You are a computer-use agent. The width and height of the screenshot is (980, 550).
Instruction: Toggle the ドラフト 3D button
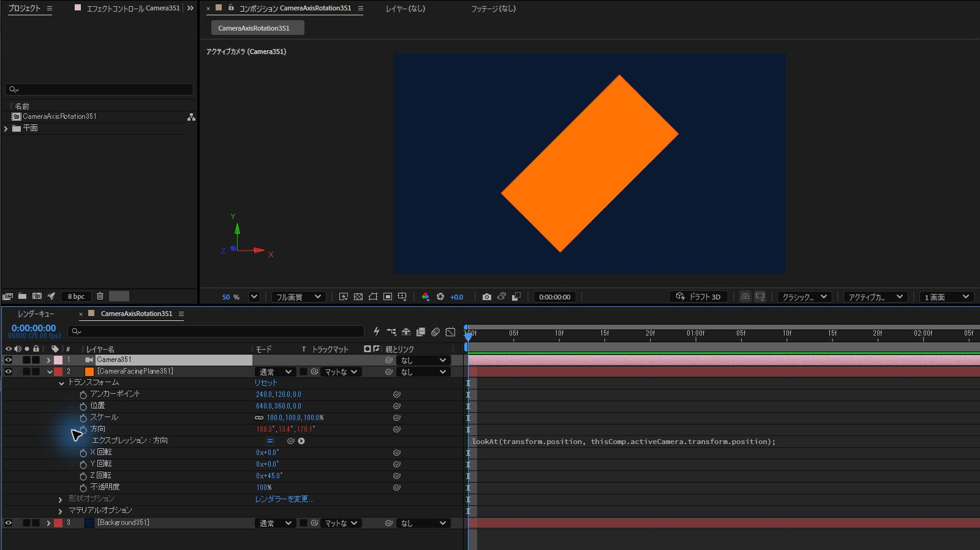tap(698, 297)
